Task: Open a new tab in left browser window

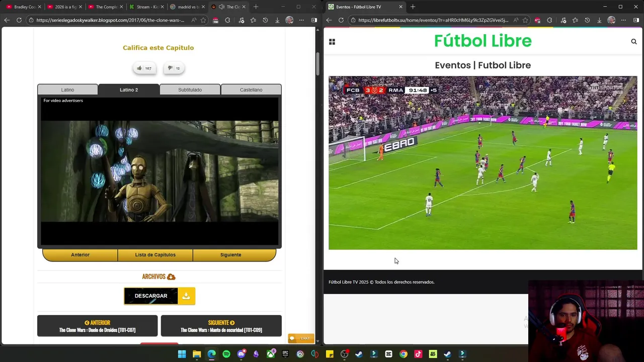Action: pos(256,7)
